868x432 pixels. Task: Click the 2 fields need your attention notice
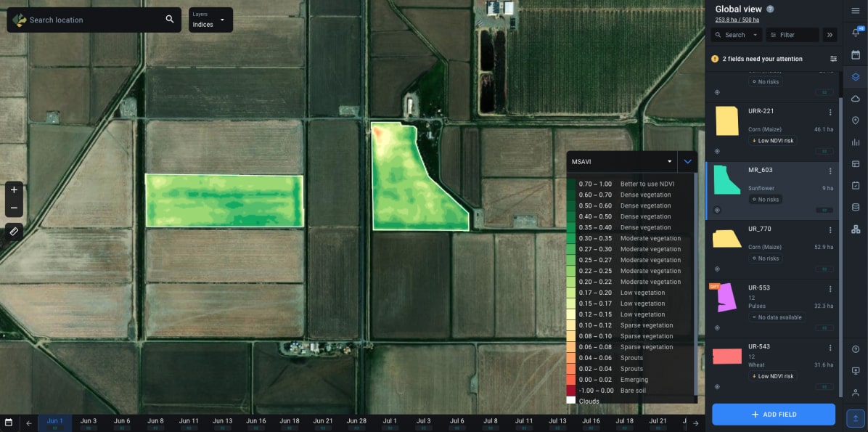click(x=762, y=59)
